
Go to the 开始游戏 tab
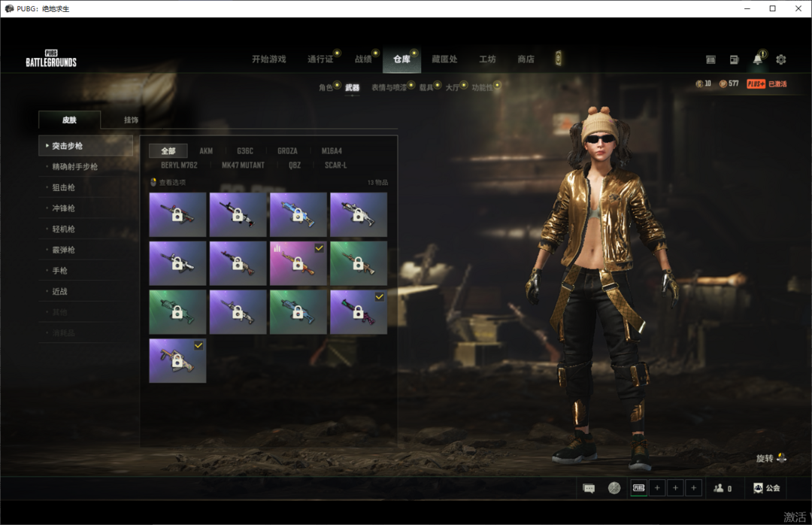click(268, 59)
